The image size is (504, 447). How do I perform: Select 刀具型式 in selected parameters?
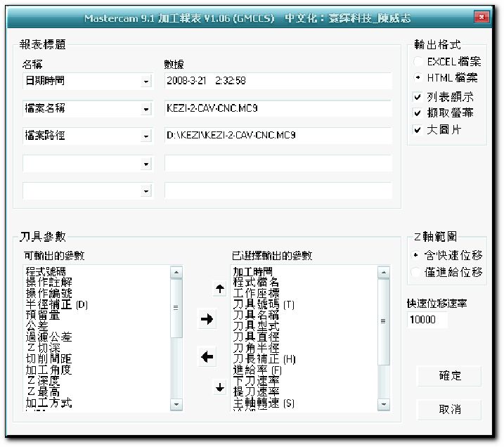pos(256,326)
